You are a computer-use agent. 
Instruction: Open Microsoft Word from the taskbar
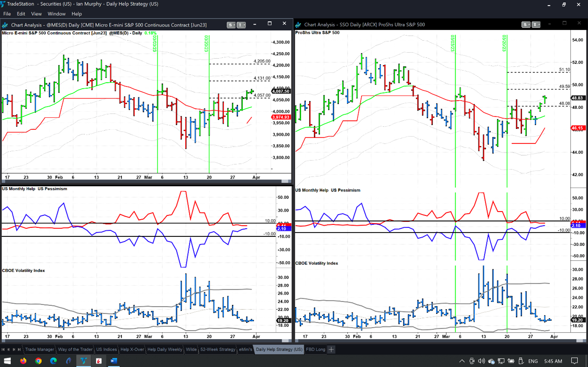[113, 361]
